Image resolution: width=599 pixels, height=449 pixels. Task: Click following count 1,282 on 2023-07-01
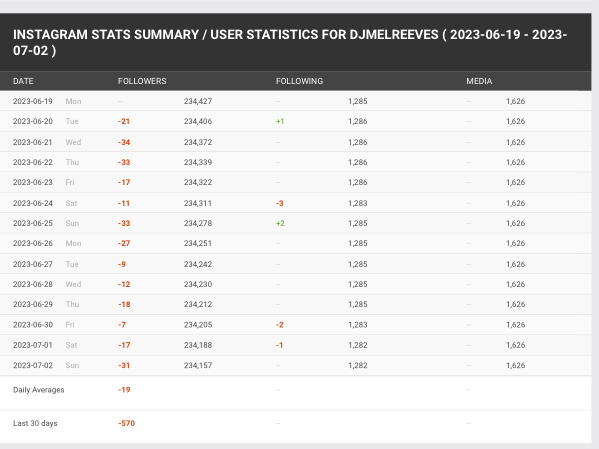(x=358, y=345)
